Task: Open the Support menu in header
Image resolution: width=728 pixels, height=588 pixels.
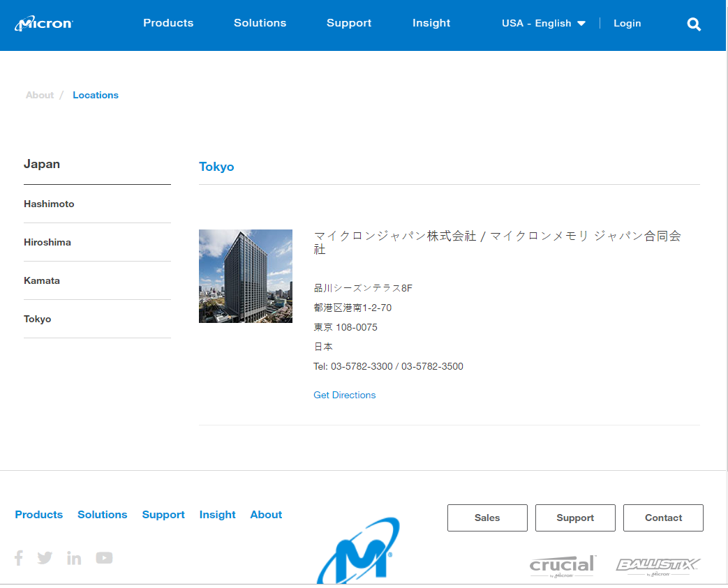Action: tap(349, 23)
